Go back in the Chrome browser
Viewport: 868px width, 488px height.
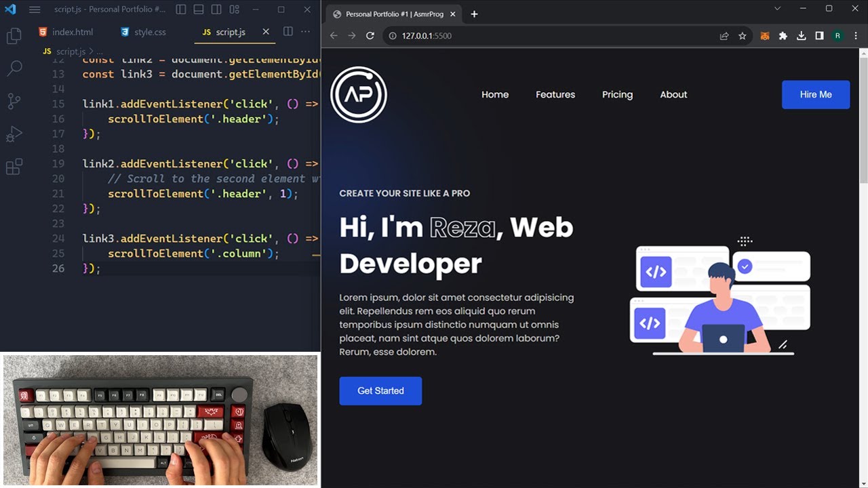tap(334, 36)
